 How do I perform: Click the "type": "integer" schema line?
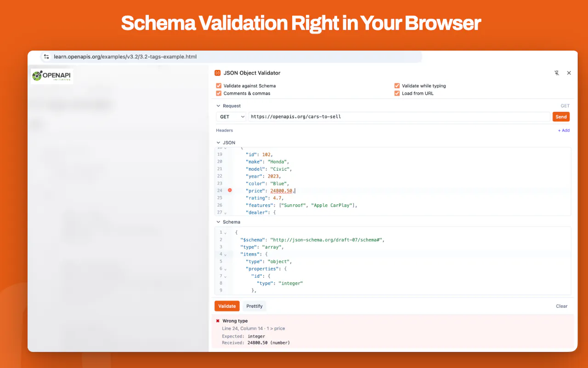coord(280,283)
